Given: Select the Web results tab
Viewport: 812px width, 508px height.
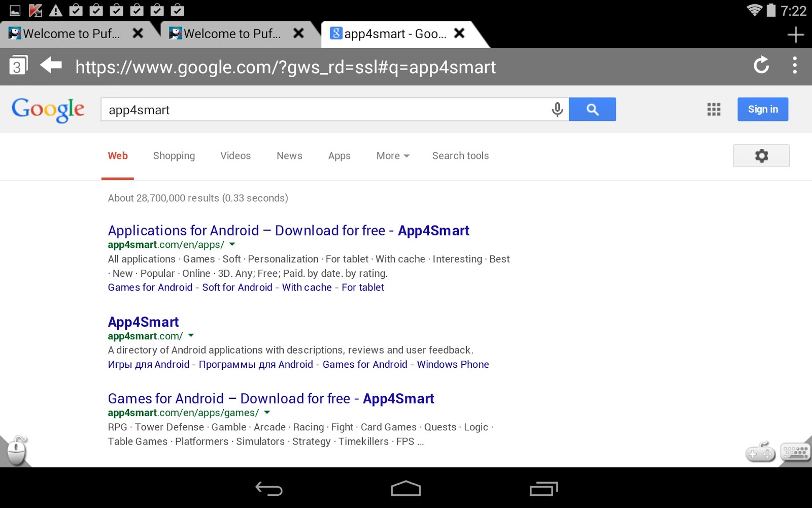Looking at the screenshot, I should [x=118, y=156].
